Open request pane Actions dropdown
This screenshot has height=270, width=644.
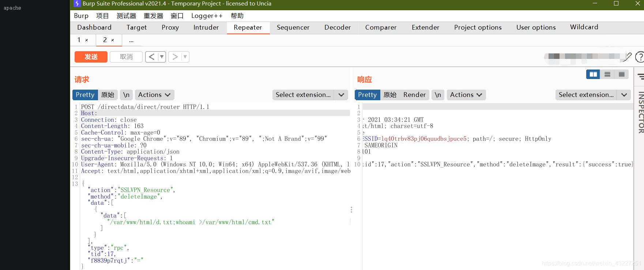154,95
